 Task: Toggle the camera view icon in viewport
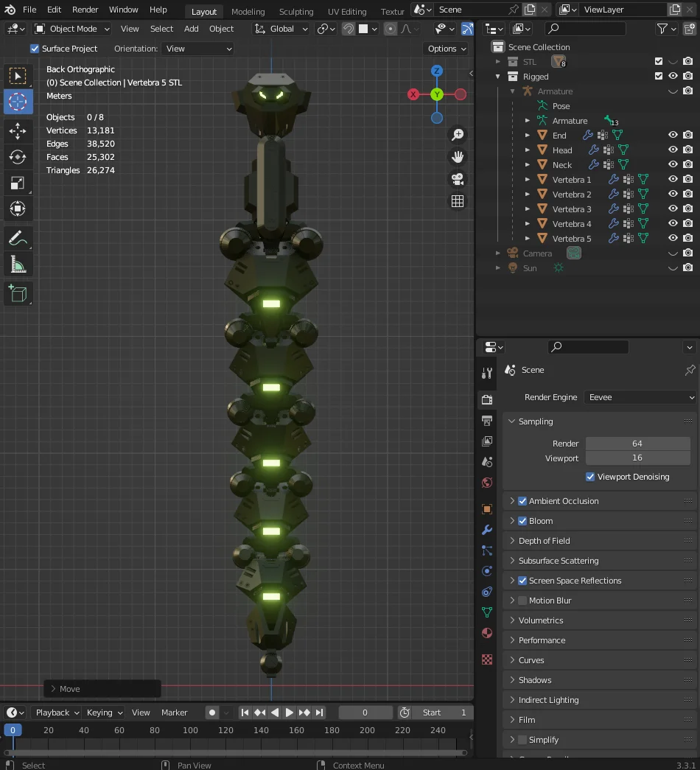(458, 178)
